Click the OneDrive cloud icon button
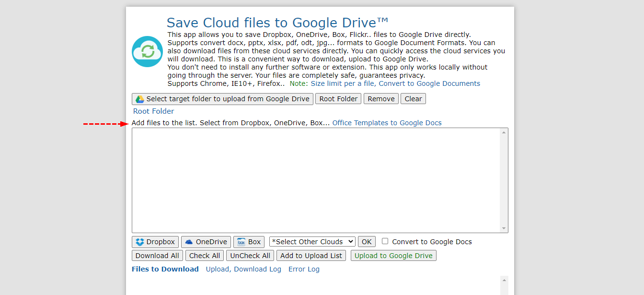 point(189,242)
